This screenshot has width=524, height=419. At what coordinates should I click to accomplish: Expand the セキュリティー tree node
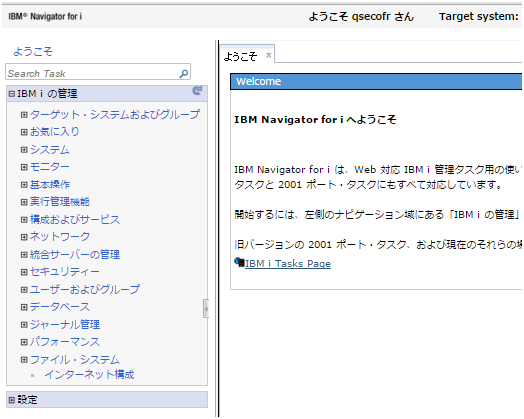click(x=24, y=272)
